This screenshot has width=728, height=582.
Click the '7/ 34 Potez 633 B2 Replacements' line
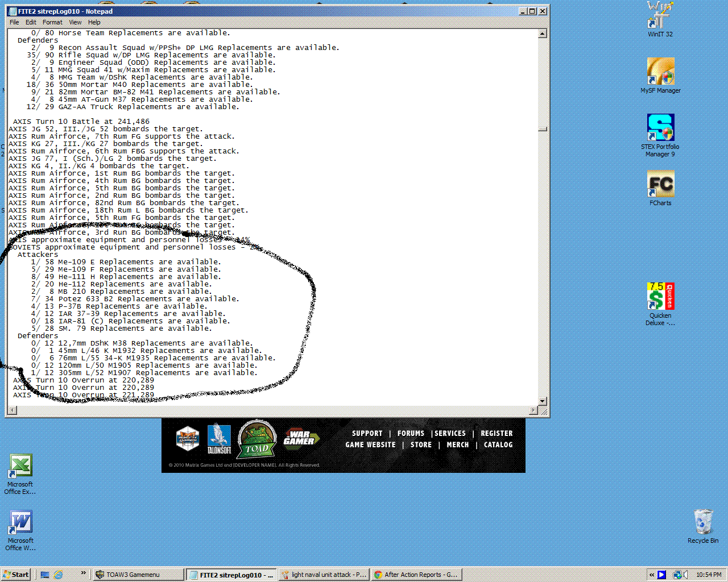[x=135, y=299]
